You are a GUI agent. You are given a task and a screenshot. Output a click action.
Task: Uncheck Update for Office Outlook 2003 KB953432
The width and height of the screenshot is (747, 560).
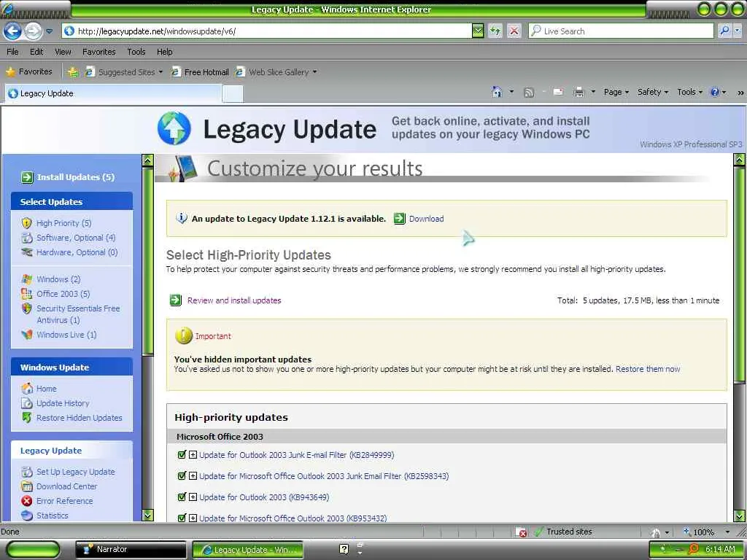click(x=182, y=518)
